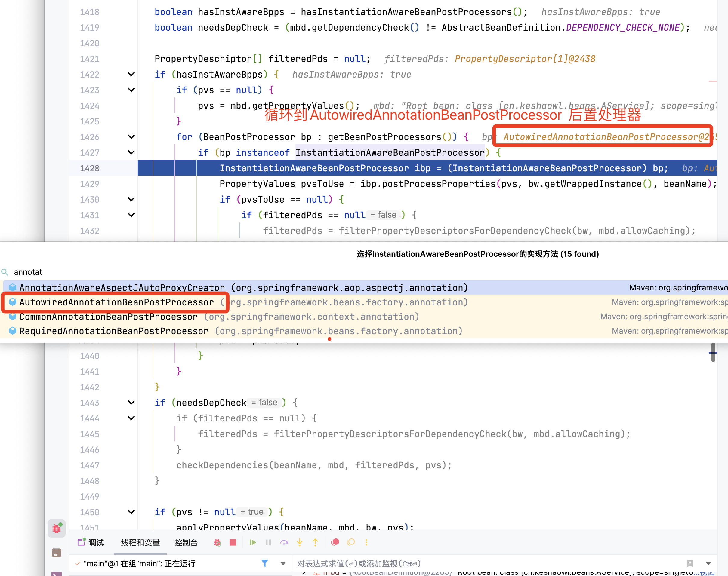Select AutowiredAnnotationBeanPostProcessor in the implementations list

pyautogui.click(x=116, y=302)
